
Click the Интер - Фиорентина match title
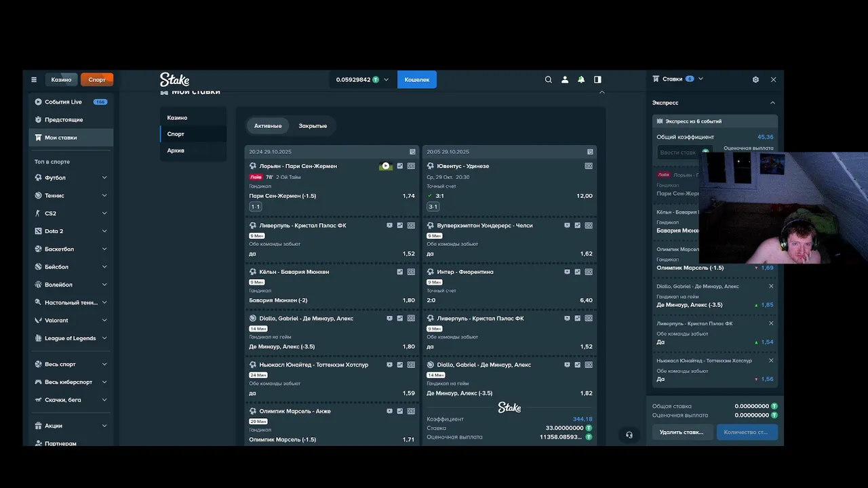pos(465,272)
